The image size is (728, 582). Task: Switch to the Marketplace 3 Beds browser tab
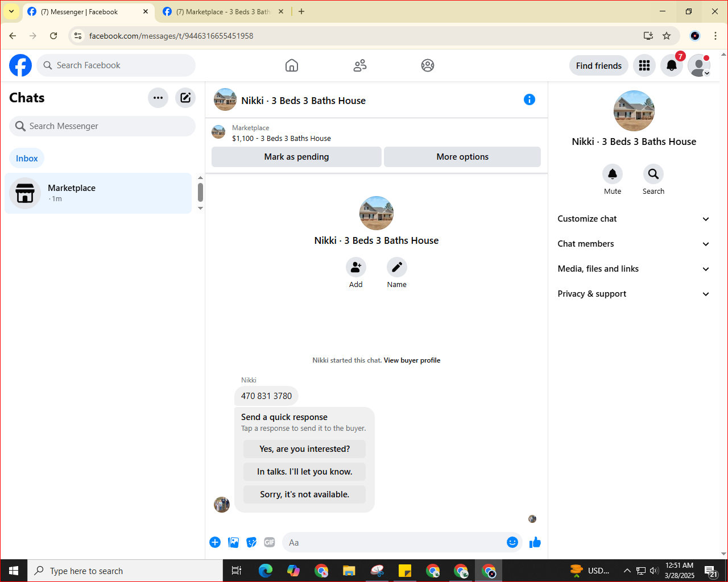click(224, 11)
